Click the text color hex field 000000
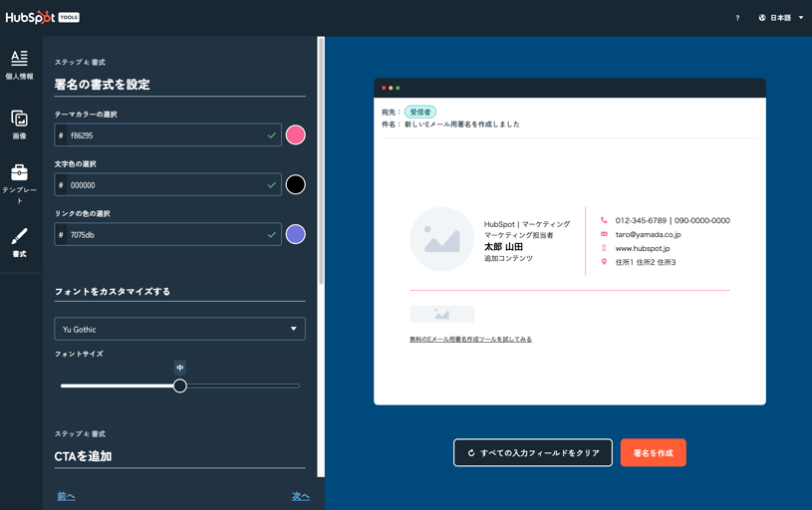 tap(167, 185)
